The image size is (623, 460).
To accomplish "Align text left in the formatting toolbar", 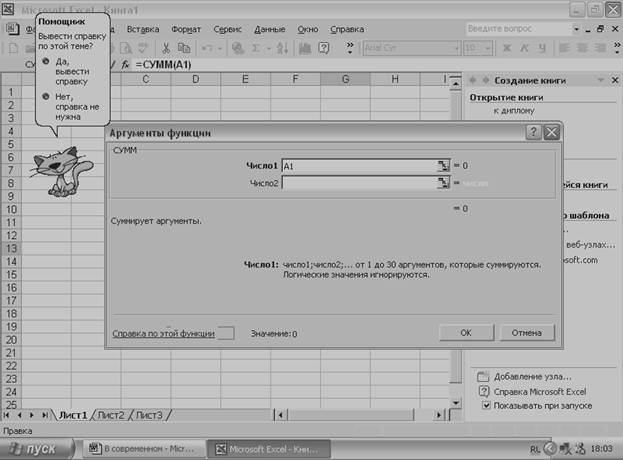I will coord(563,48).
